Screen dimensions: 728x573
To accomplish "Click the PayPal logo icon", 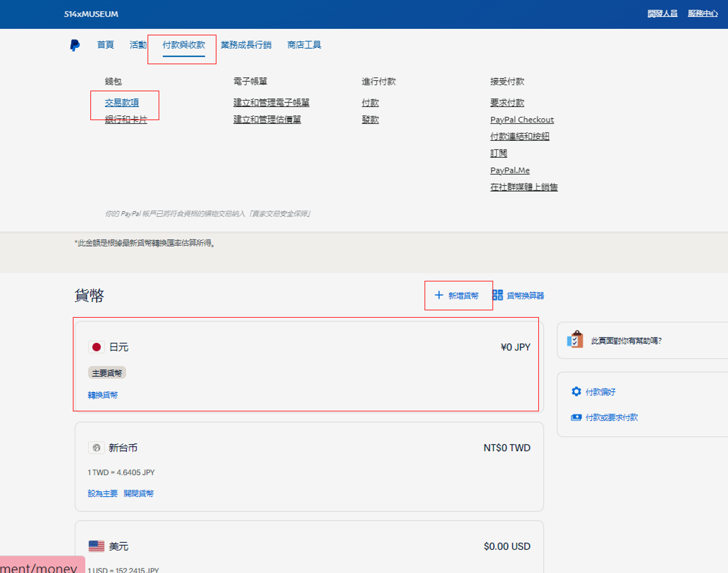I will (x=74, y=45).
